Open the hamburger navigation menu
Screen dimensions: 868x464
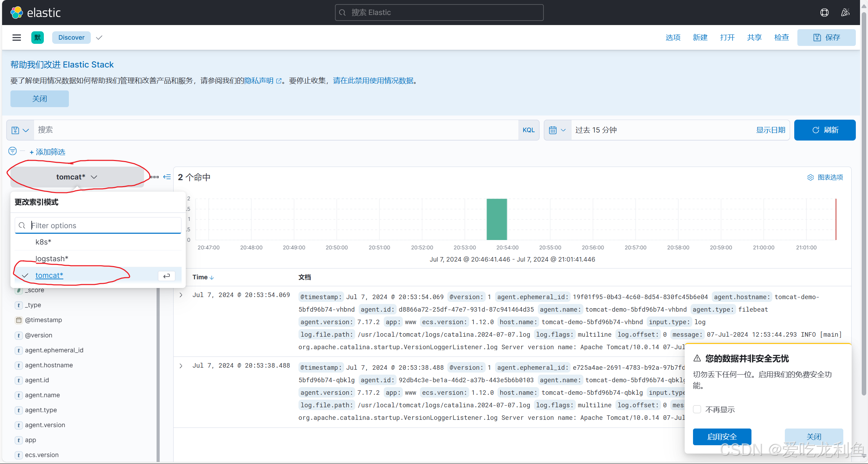tap(17, 38)
